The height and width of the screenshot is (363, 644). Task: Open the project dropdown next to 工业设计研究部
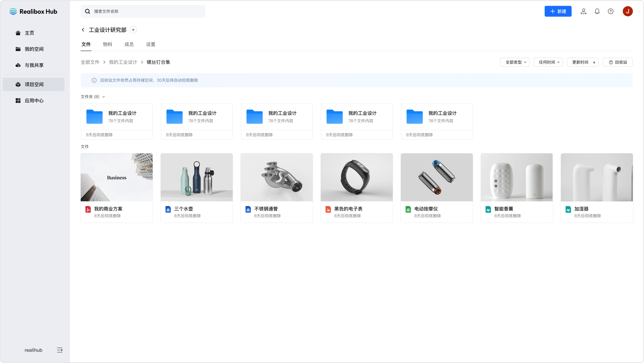pos(133,30)
